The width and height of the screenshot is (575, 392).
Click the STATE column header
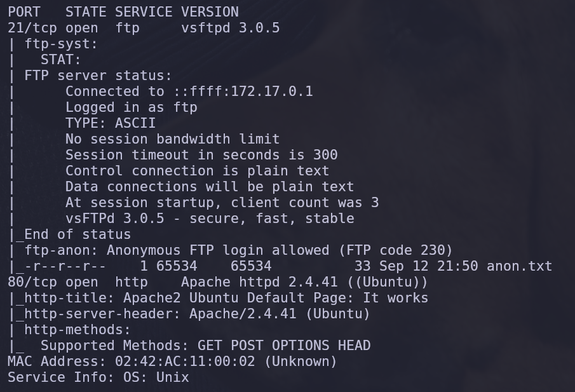click(86, 12)
